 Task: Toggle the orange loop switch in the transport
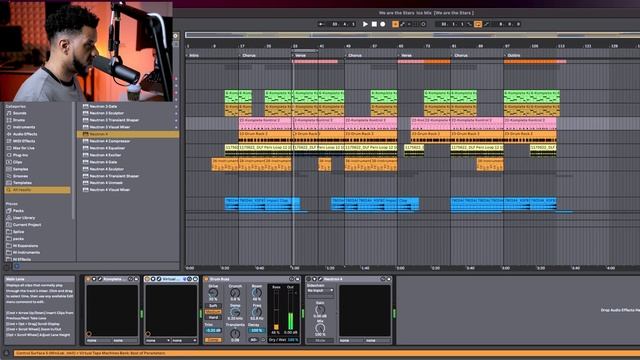click(x=478, y=24)
